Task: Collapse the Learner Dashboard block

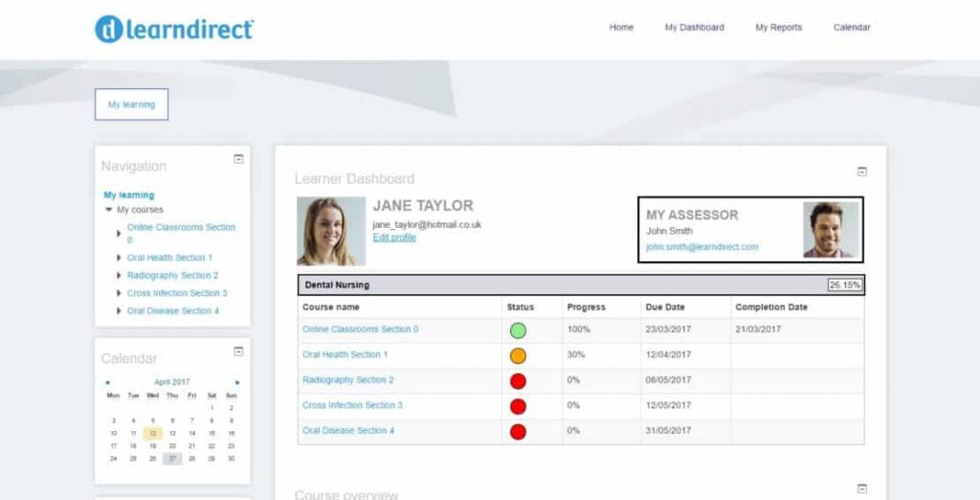Action: tap(861, 171)
